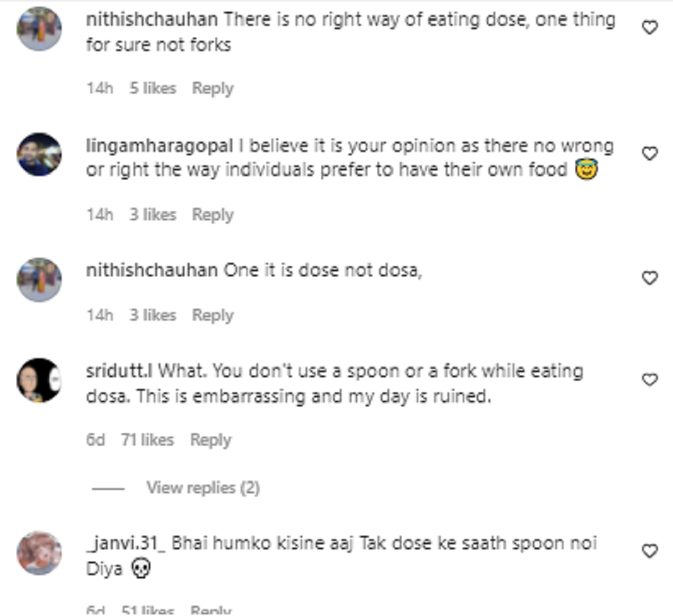Open nithishchauhan's avatar on first comment
Image resolution: width=673 pixels, height=616 pixels.
click(x=39, y=29)
